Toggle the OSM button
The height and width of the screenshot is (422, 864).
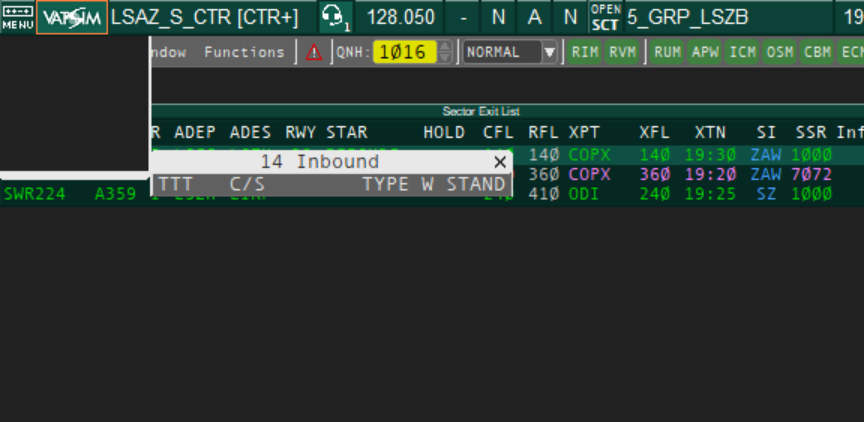click(779, 53)
